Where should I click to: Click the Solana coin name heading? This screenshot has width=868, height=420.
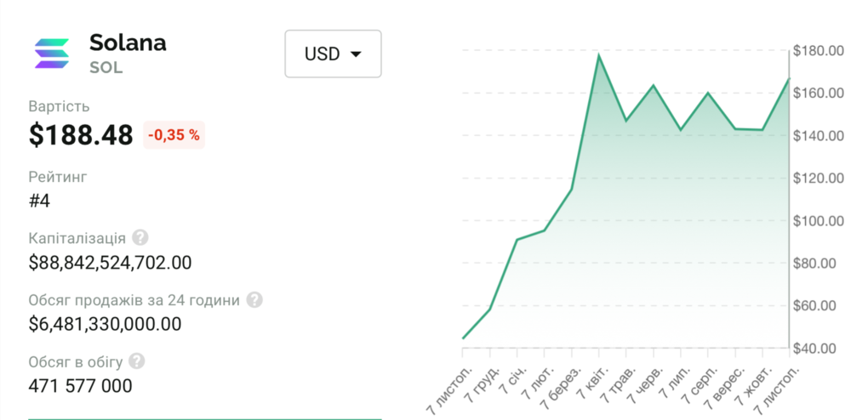click(x=128, y=43)
